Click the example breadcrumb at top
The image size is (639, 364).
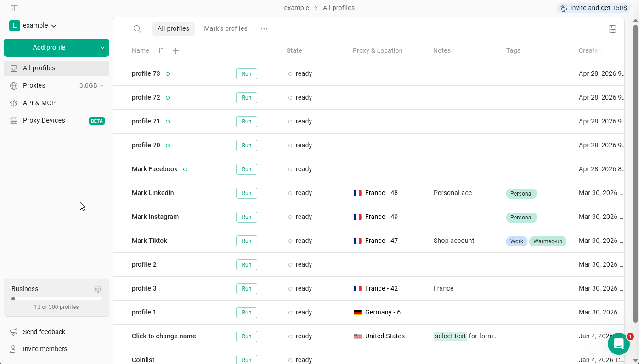[296, 8]
